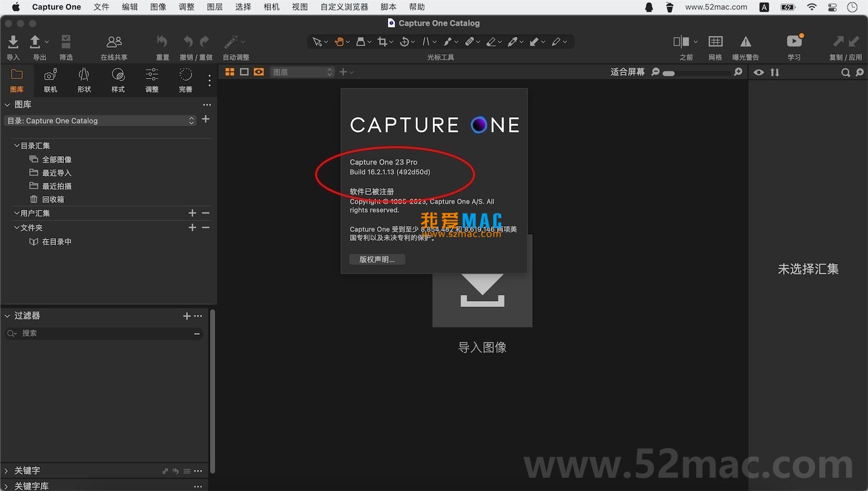This screenshot has height=491, width=868.
Task: Select the Rotate cursor tool
Action: pos(405,42)
